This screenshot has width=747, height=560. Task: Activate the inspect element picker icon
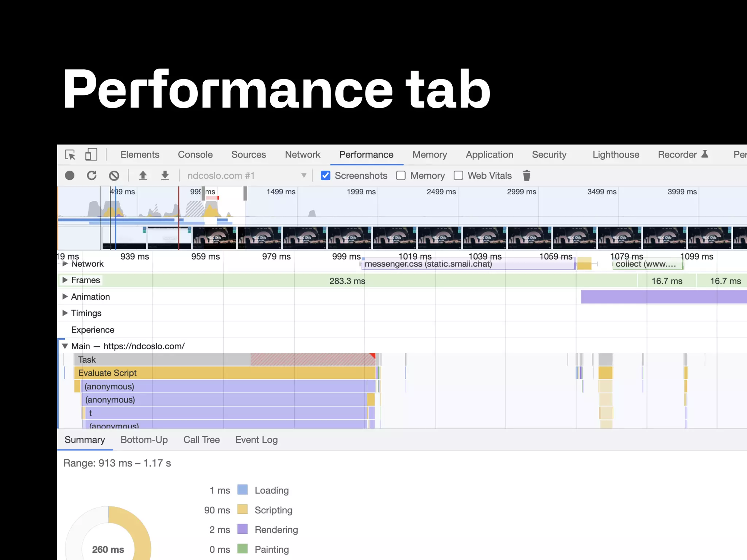[x=70, y=155]
